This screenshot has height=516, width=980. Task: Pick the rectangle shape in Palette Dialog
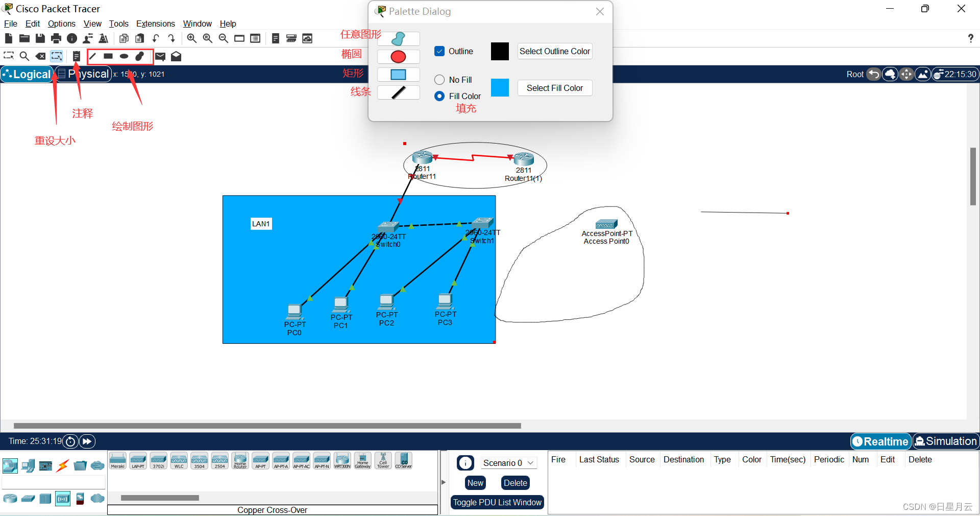coord(398,75)
